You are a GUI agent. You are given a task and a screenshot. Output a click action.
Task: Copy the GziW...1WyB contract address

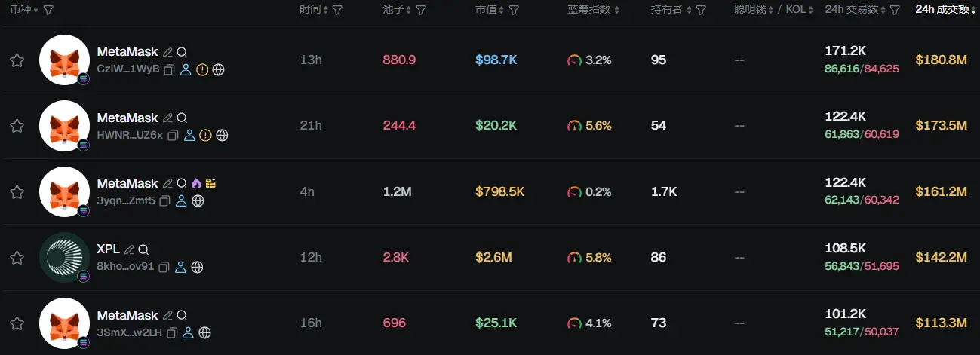pos(169,69)
